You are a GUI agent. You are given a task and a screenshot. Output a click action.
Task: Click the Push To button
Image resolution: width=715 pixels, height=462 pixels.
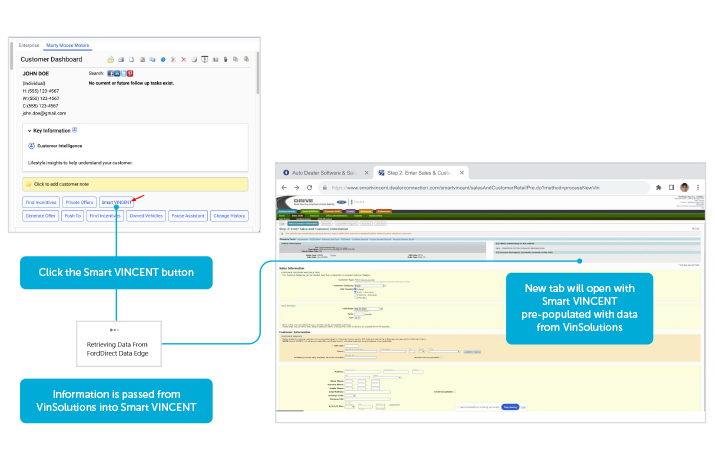(x=73, y=216)
